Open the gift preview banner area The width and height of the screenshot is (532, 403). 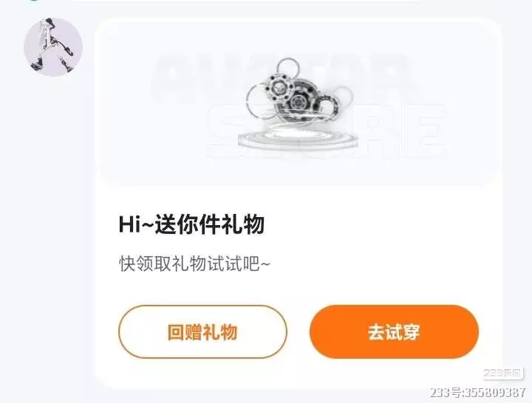pos(298,103)
